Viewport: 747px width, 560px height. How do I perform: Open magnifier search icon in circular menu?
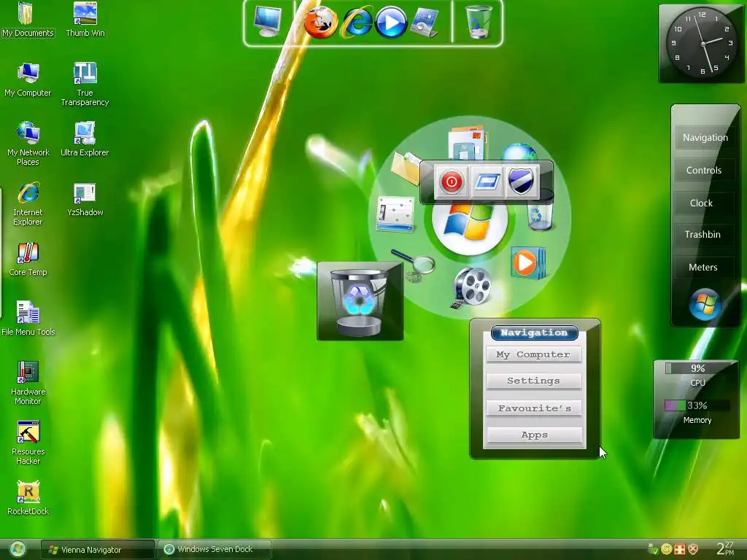click(413, 265)
